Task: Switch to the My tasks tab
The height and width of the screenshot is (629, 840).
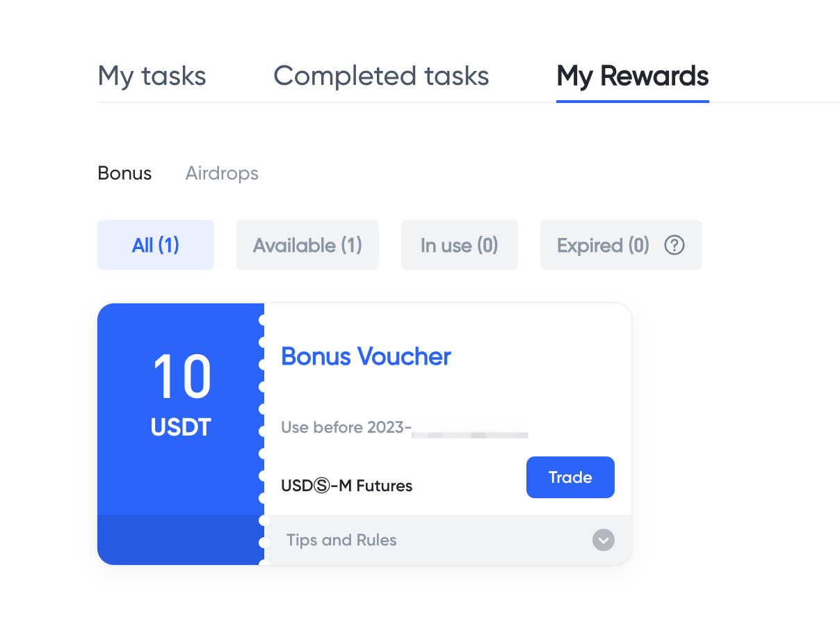Action: (152, 76)
